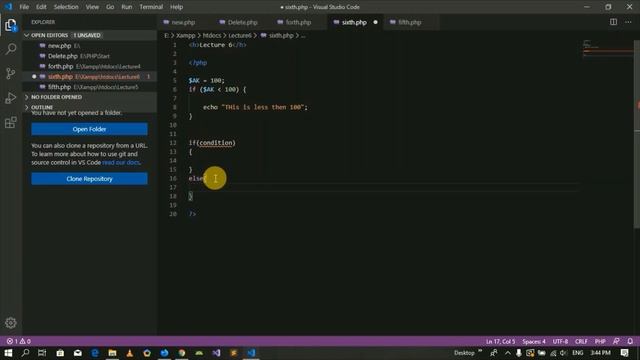Open Windows taskbar search
Viewport: 640px width, 360px height.
coord(25,353)
